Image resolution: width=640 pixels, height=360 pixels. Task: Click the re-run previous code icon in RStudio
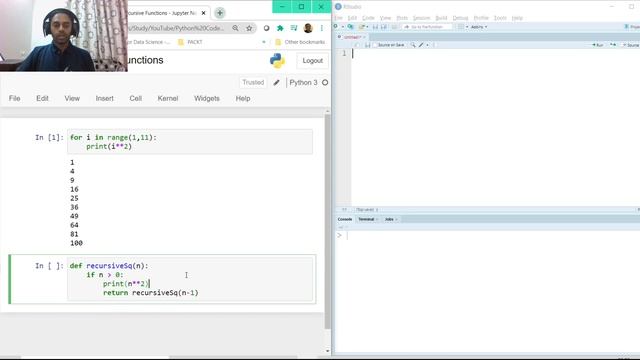coord(613,45)
